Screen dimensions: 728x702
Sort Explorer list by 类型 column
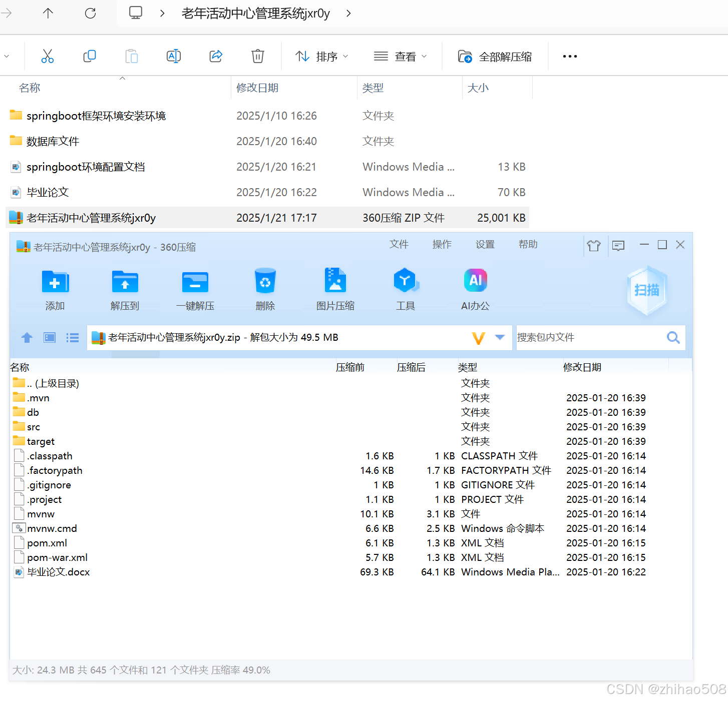pyautogui.click(x=373, y=88)
